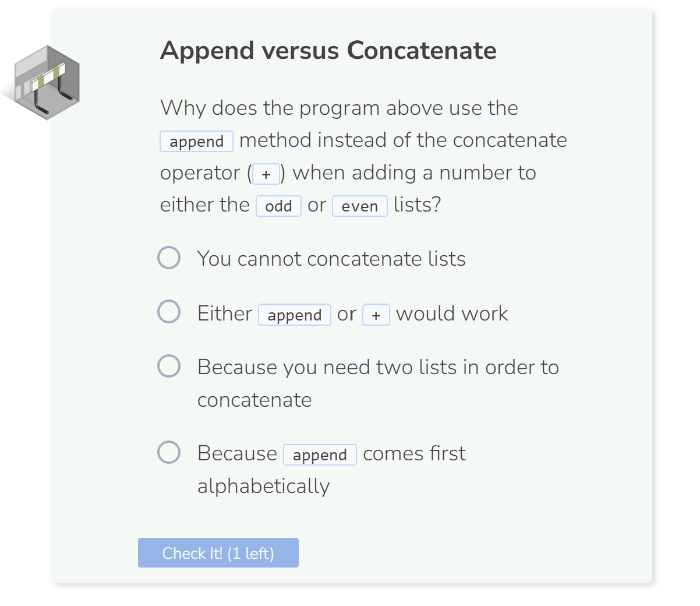This screenshot has width=700, height=606.
Task: Click the "Append versus Concatenate" heading
Action: pyautogui.click(x=328, y=51)
